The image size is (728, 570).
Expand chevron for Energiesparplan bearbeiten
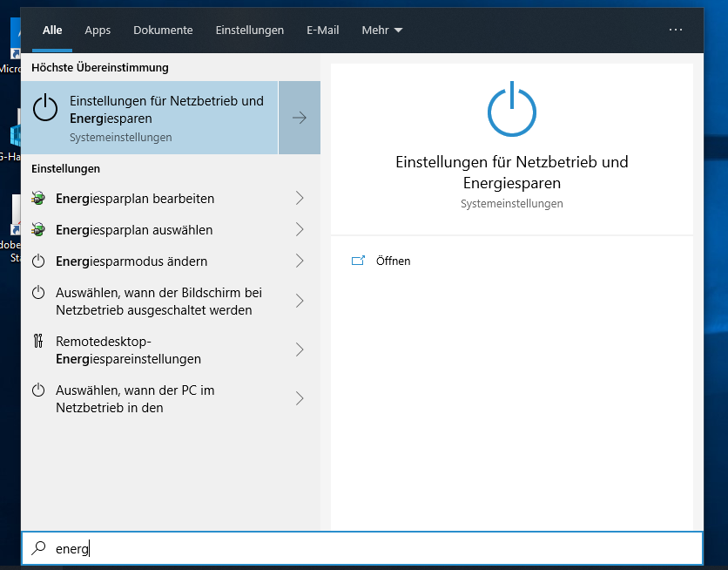[x=300, y=199]
